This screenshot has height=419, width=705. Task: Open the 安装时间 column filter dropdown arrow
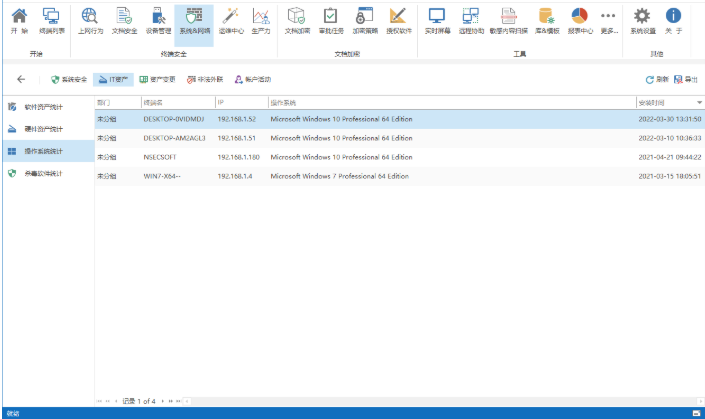point(699,102)
